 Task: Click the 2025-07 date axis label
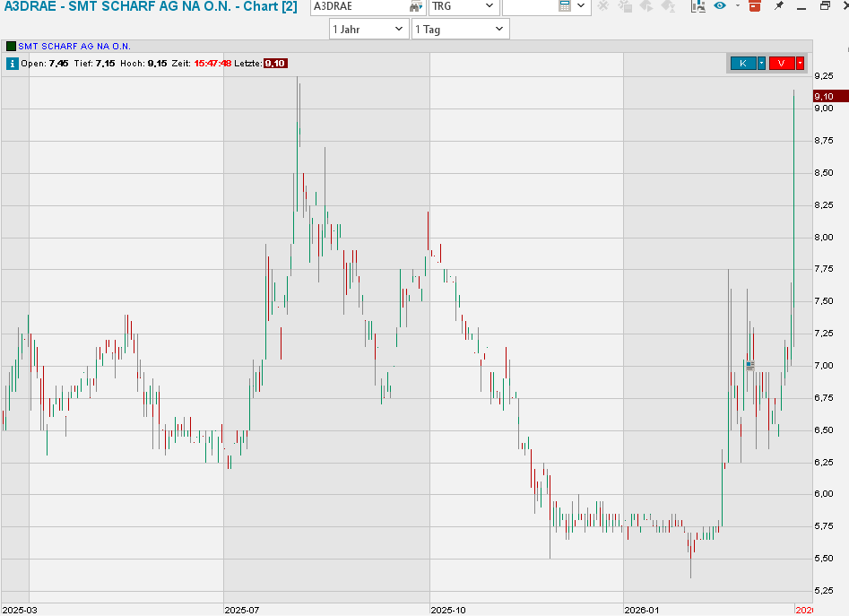[242, 610]
